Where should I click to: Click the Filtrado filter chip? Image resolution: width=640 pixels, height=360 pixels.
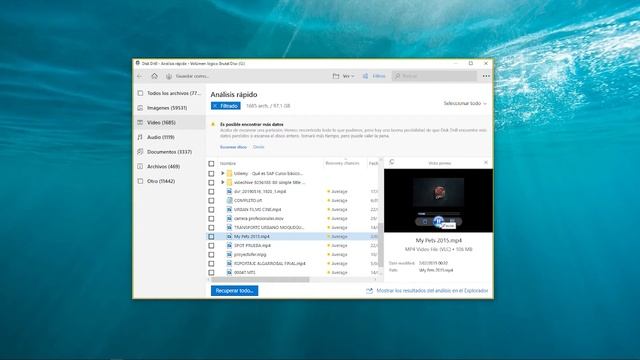click(x=226, y=106)
